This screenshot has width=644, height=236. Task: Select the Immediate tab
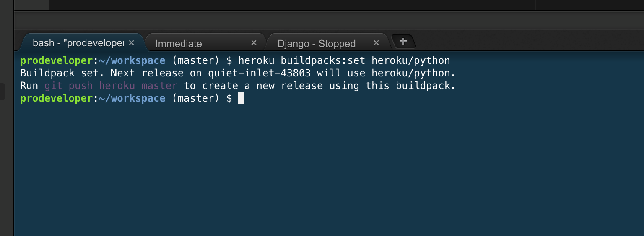[179, 44]
